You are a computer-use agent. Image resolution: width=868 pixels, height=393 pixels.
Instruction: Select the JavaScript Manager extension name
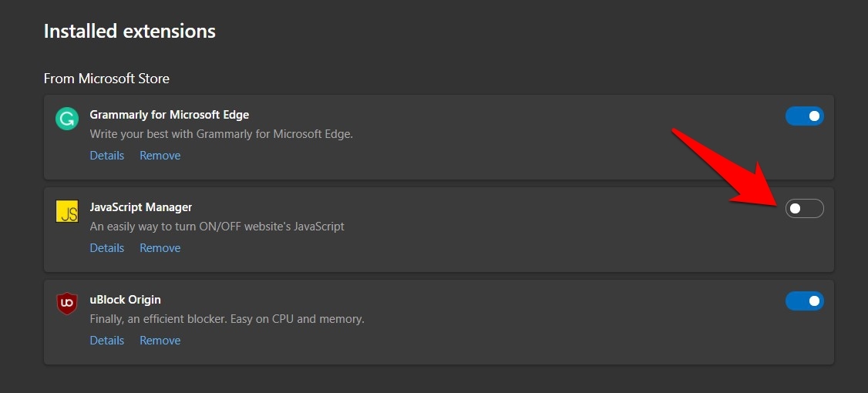[x=140, y=207]
